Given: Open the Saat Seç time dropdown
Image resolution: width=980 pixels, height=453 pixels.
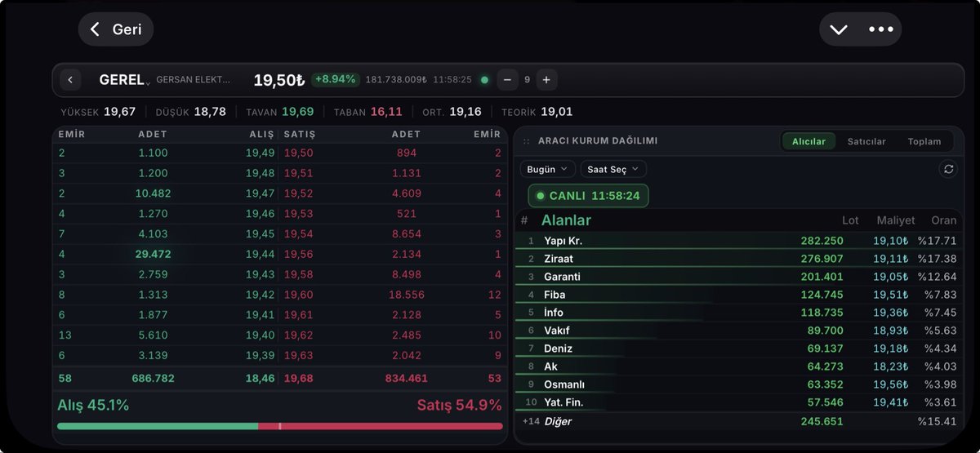Looking at the screenshot, I should coord(614,169).
